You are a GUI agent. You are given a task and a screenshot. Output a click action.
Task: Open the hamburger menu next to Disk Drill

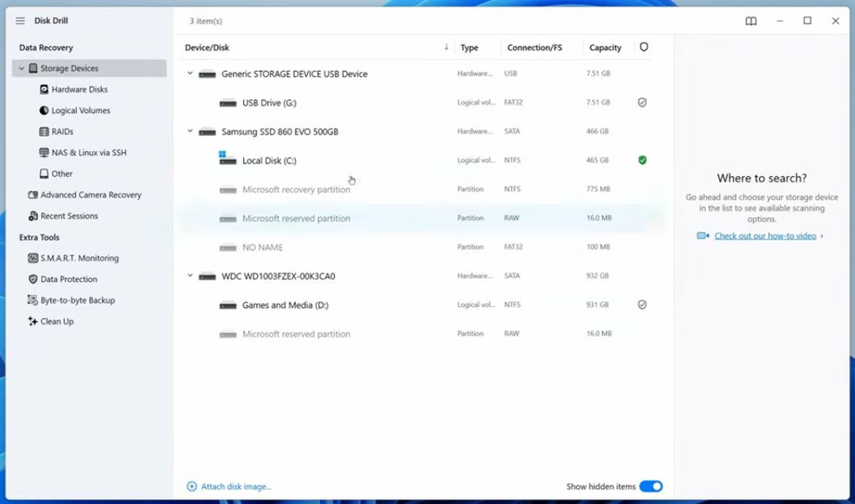click(x=20, y=21)
